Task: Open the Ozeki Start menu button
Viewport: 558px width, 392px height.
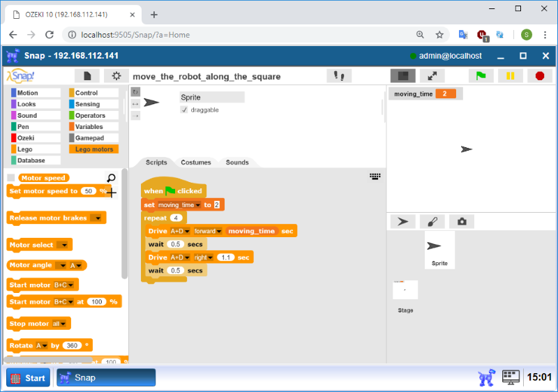Action: [28, 378]
